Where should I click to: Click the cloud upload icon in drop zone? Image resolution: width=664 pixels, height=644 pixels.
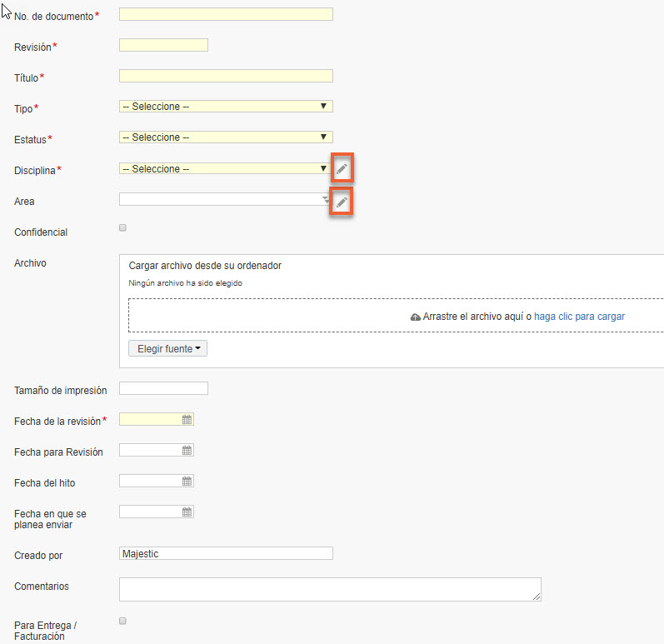click(x=416, y=317)
